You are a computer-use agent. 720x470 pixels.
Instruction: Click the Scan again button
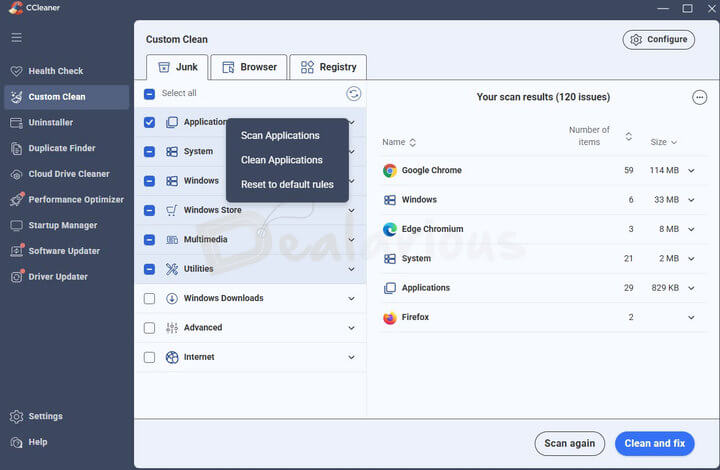point(569,443)
